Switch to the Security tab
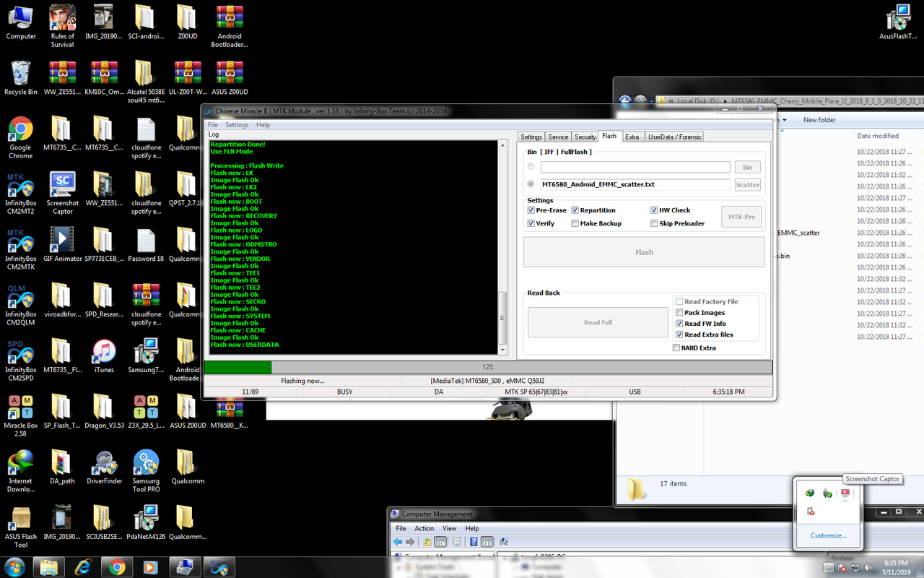This screenshot has height=578, width=924. pyautogui.click(x=585, y=137)
